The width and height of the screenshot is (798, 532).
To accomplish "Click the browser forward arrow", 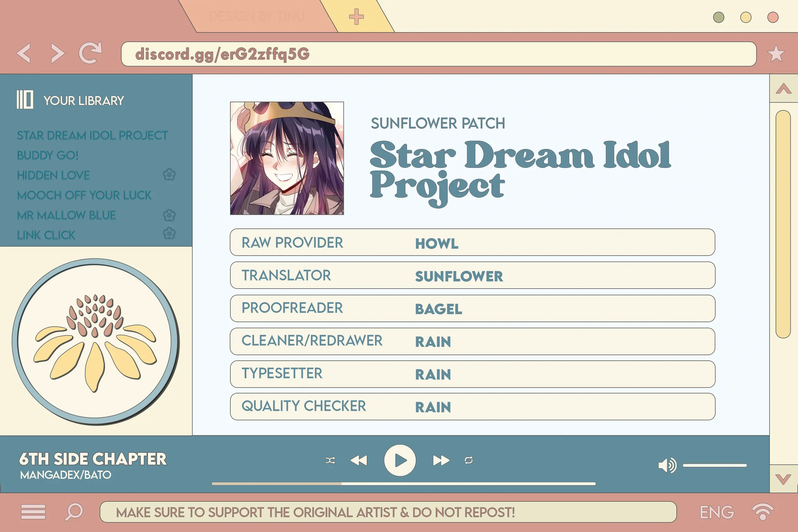I will click(x=57, y=53).
